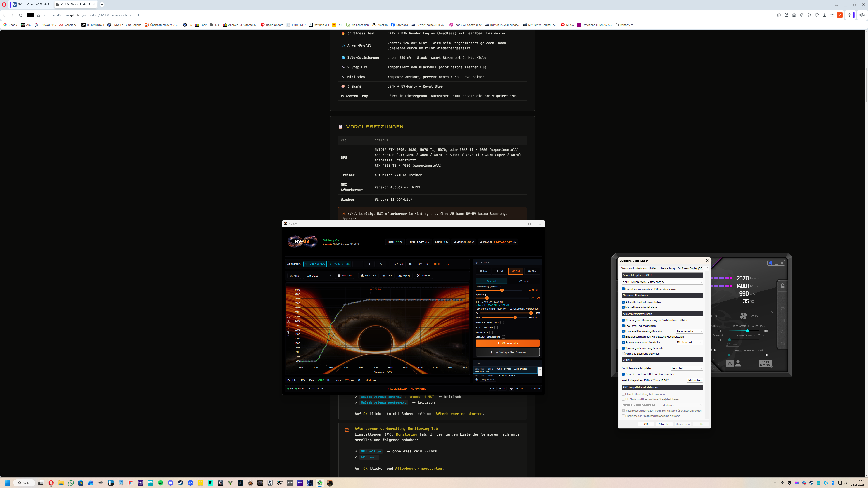Reset to Stock profile
The image size is (868, 488).
(399, 264)
